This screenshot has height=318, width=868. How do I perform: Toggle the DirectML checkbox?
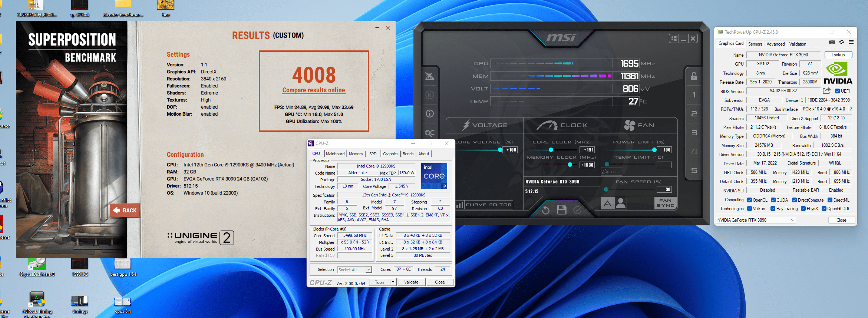(x=830, y=200)
